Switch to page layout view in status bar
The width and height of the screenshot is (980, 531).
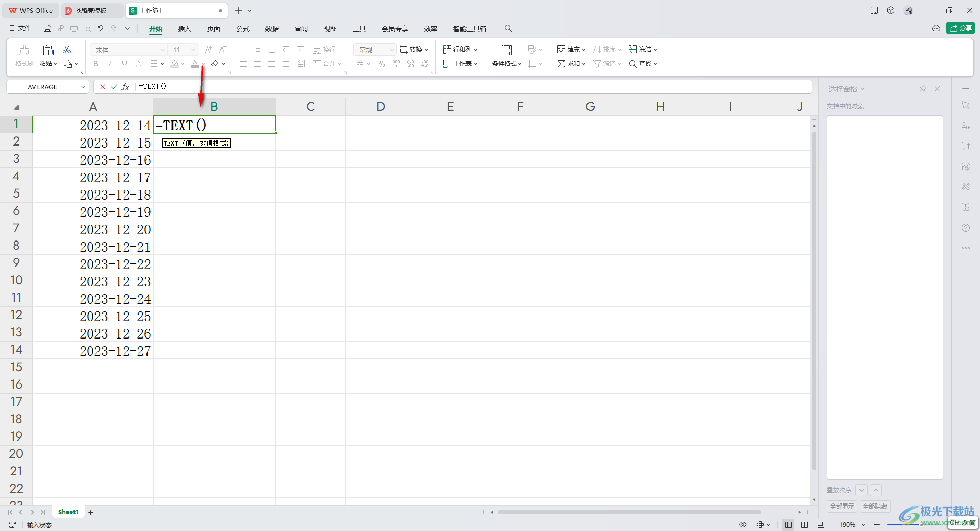pos(805,524)
